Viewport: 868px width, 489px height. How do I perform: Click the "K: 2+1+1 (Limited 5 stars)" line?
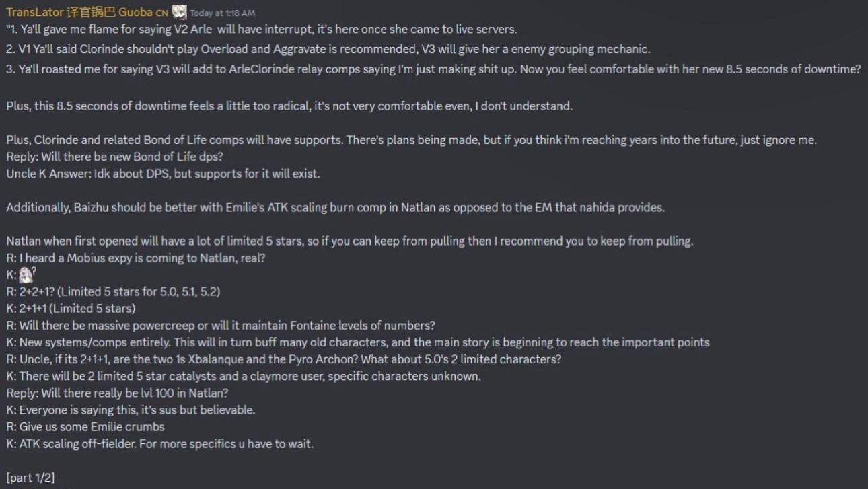(x=71, y=308)
